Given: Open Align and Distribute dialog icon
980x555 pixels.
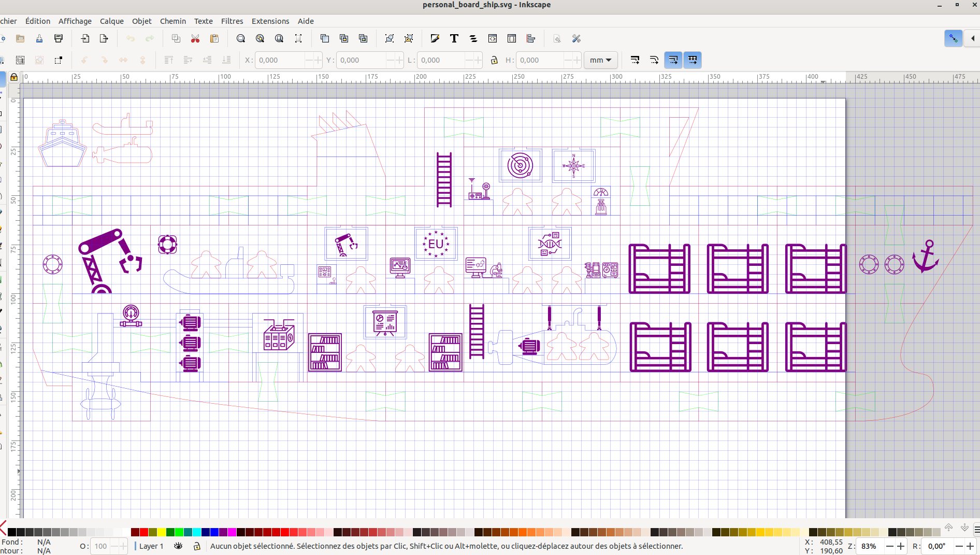Looking at the screenshot, I should coord(531,38).
